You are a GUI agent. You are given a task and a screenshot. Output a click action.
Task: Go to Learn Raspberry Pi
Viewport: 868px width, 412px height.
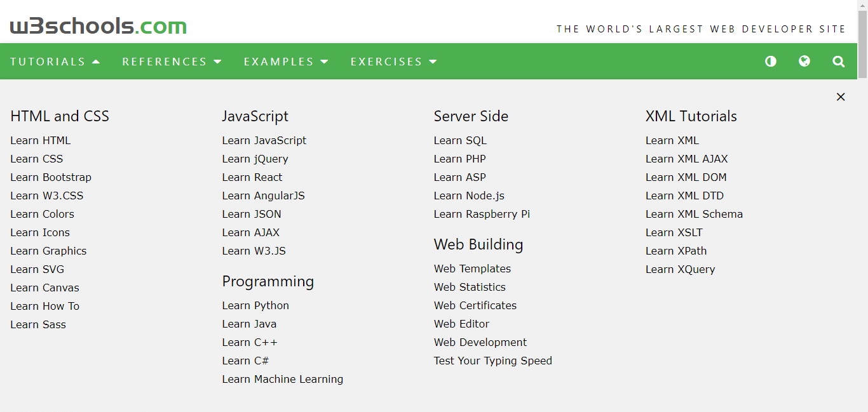point(482,214)
